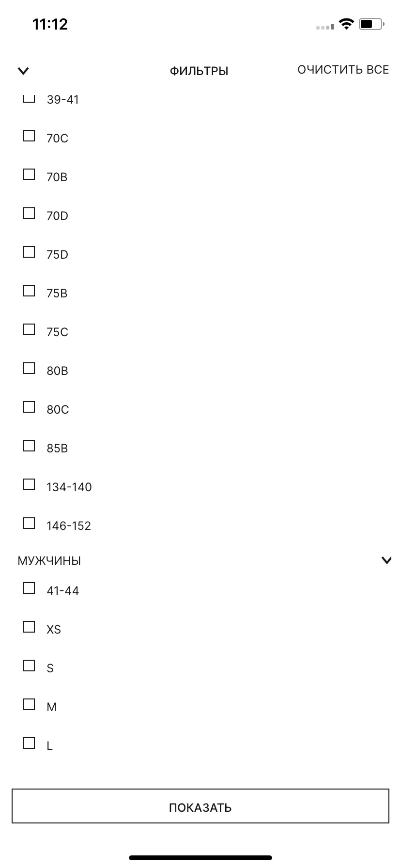Screen dimensions: 401x868
Task: Toggle the men's S size checkbox
Action: (x=29, y=666)
